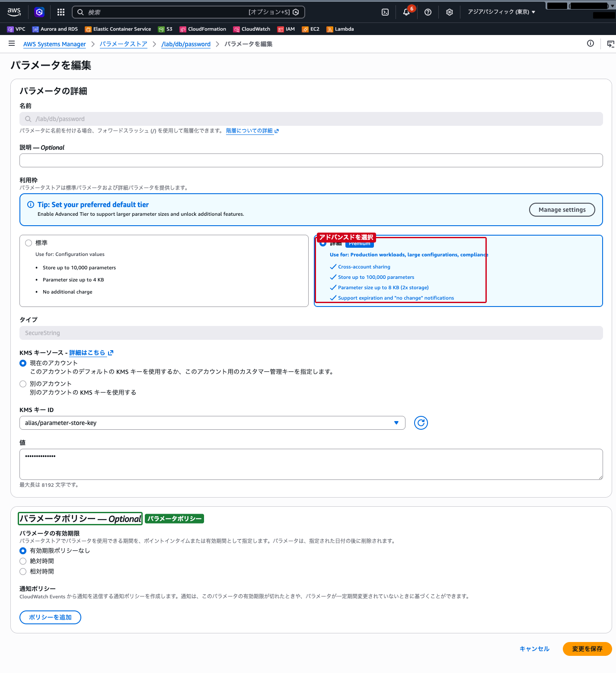Select 絶対時間 expiration option
The width and height of the screenshot is (616, 690).
pyautogui.click(x=23, y=561)
